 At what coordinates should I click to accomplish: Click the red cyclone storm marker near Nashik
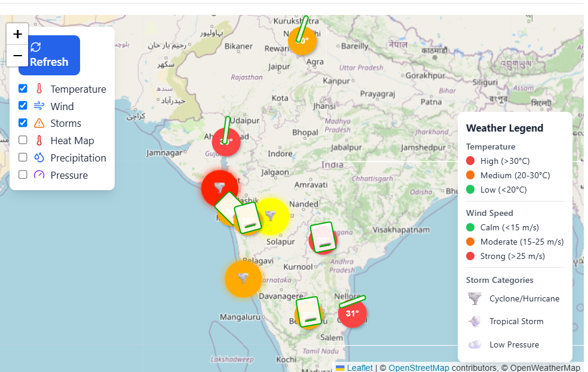[x=219, y=188]
